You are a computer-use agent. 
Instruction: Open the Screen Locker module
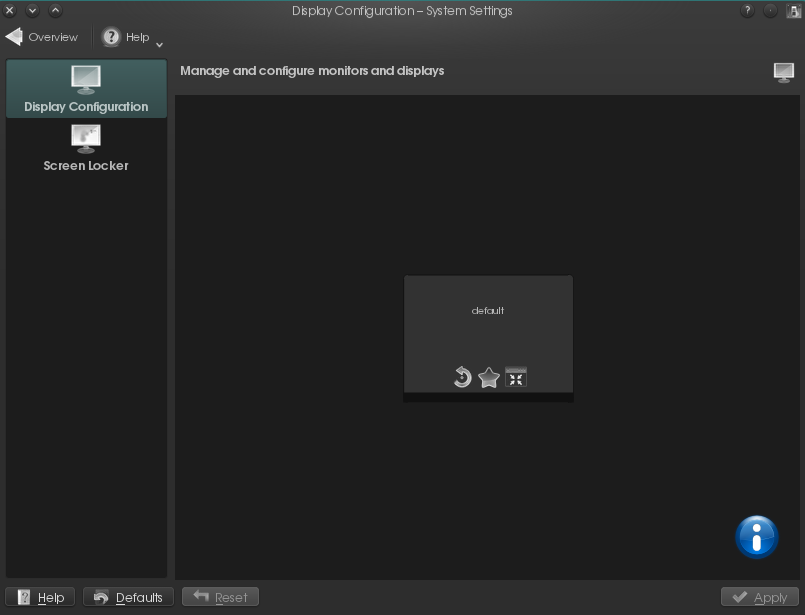tap(86, 148)
